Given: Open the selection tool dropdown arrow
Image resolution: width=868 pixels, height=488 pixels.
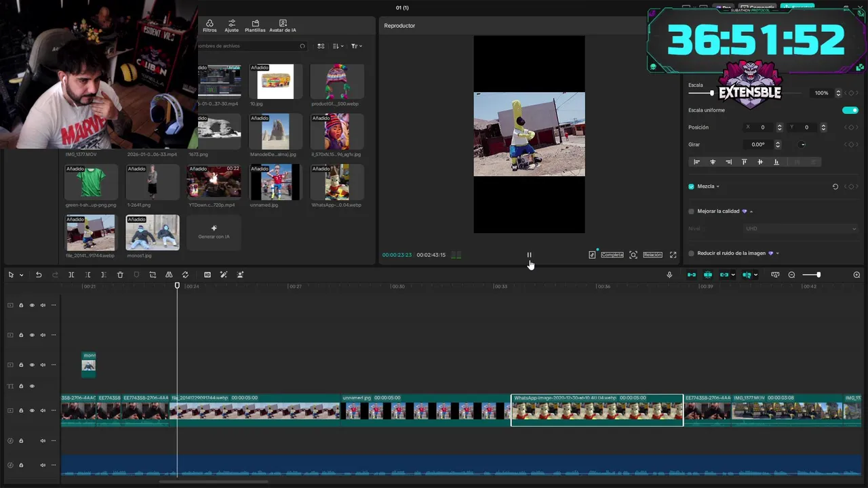Looking at the screenshot, I should (x=21, y=275).
